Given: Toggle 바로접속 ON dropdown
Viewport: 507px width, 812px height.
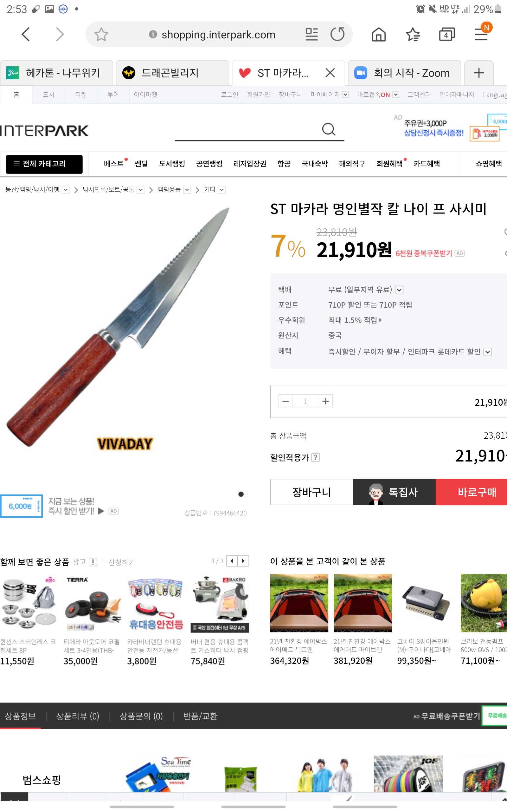Looking at the screenshot, I should [396, 95].
